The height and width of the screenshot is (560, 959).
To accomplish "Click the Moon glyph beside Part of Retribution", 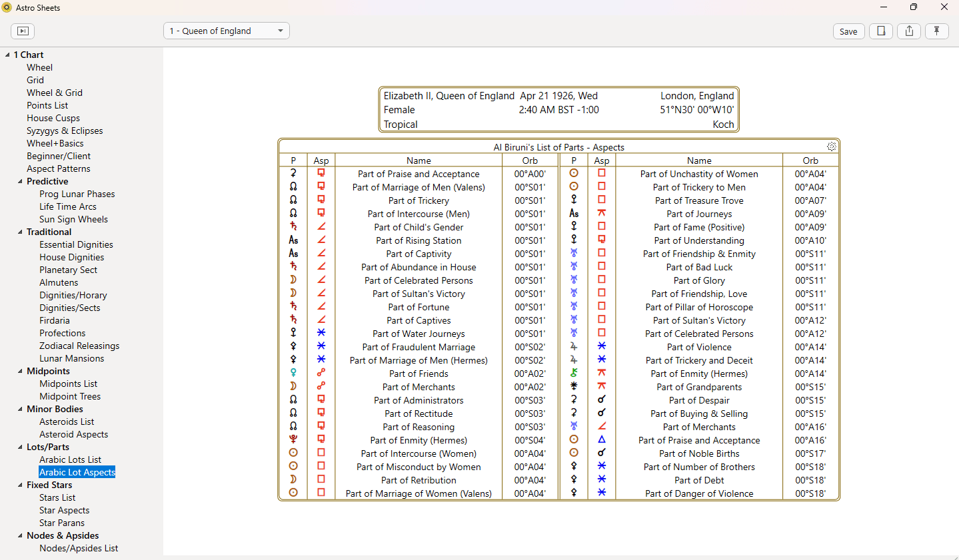I will [x=293, y=479].
